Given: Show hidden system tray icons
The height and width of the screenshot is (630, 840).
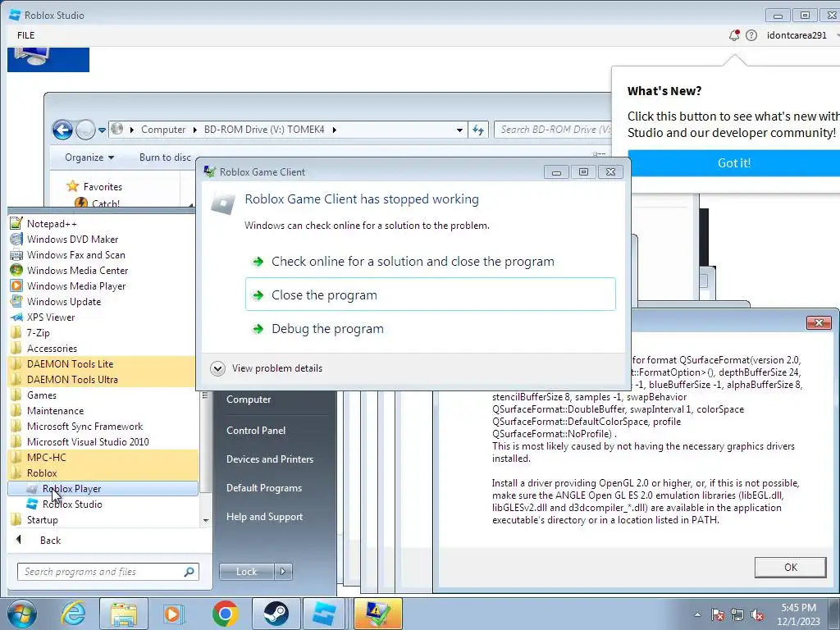Looking at the screenshot, I should tap(697, 614).
